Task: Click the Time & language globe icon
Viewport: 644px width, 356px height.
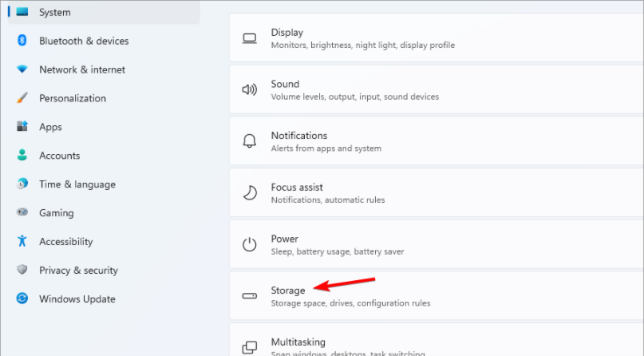Action: click(22, 184)
